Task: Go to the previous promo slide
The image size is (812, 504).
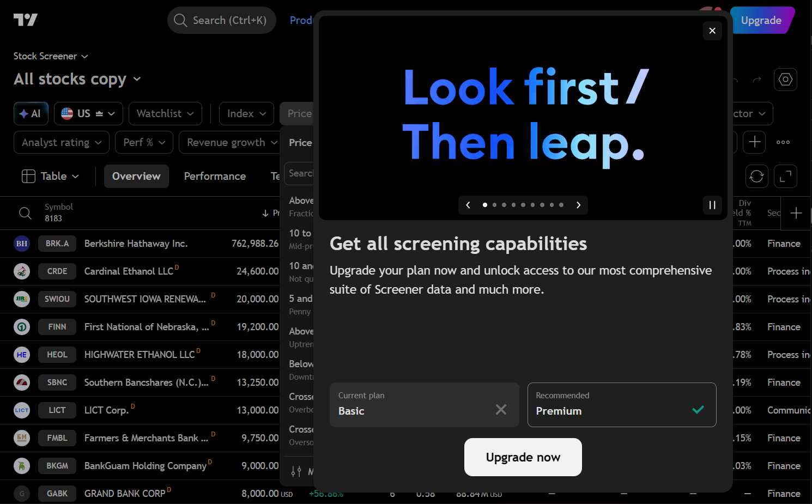Action: coord(468,205)
